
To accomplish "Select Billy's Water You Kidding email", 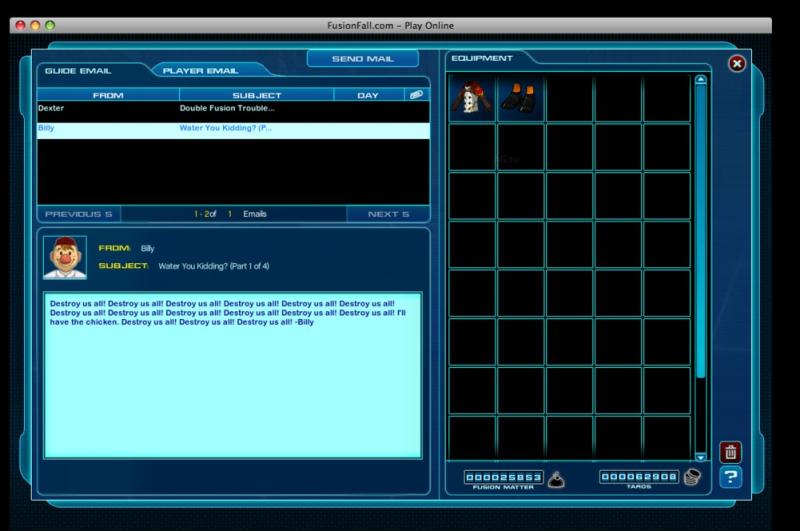I will [x=225, y=128].
